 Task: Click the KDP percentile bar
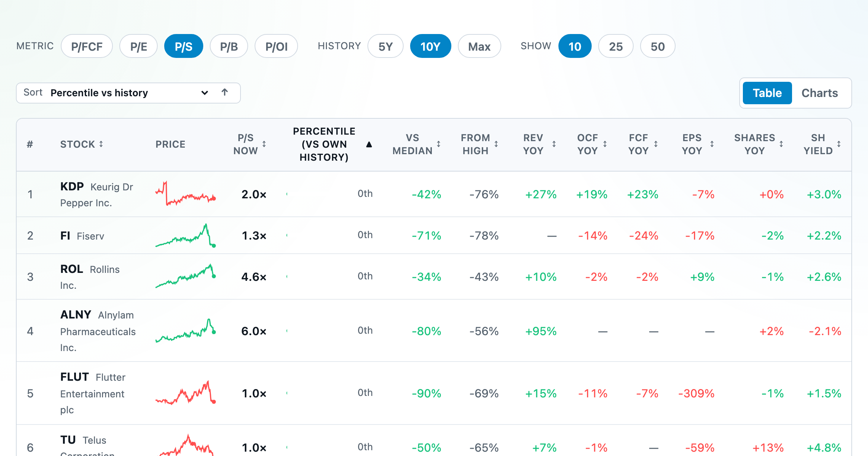point(318,194)
